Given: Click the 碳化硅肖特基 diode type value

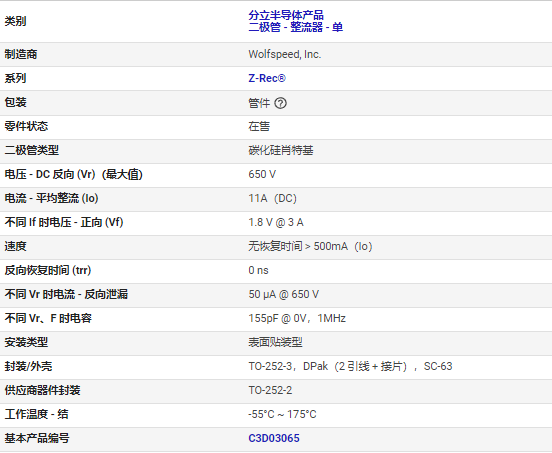Looking at the screenshot, I should [x=281, y=150].
